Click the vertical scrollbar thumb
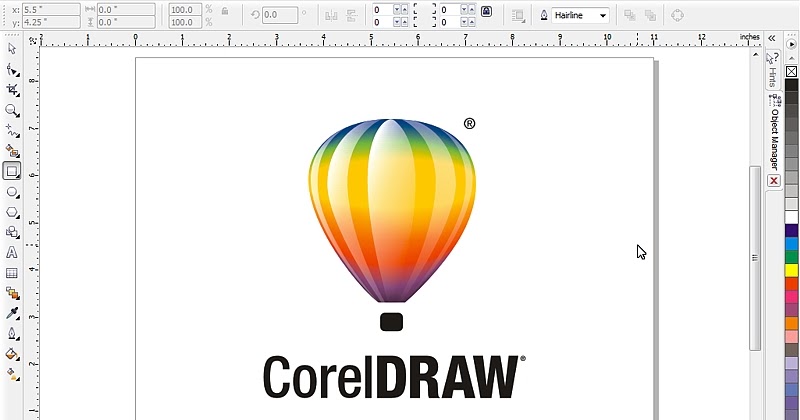Viewport: 800px width, 420px height. 755,258
